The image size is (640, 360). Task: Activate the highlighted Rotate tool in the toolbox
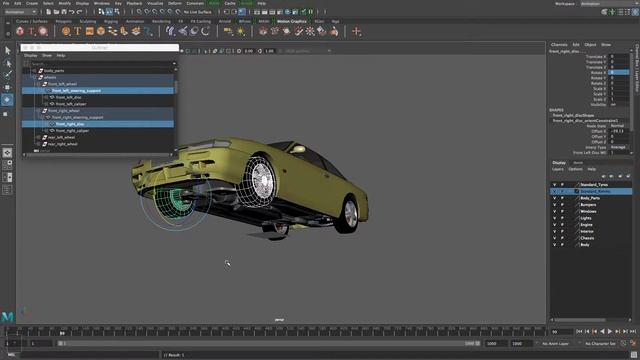(x=7, y=100)
